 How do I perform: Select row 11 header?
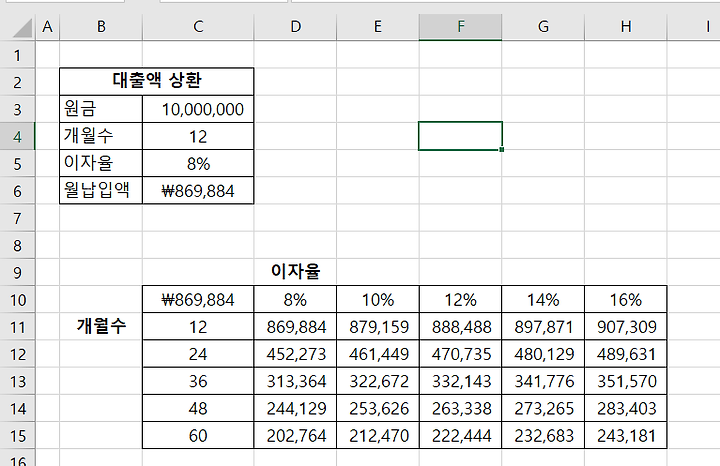click(x=17, y=327)
